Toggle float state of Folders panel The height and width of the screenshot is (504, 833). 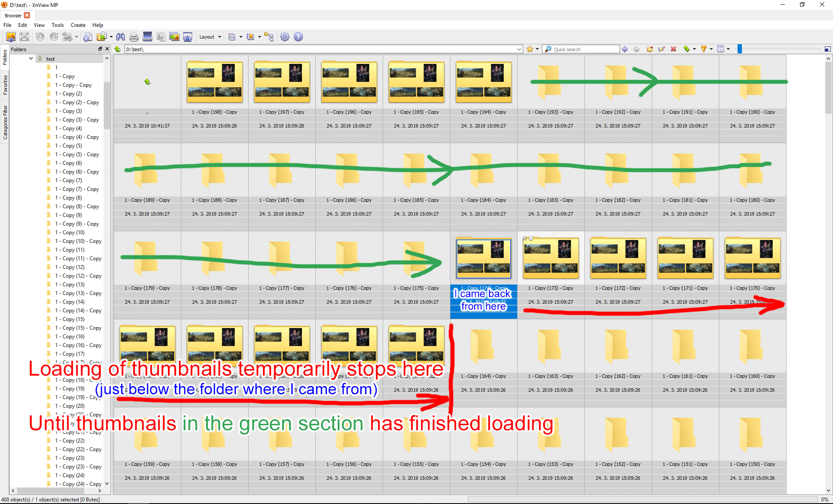(x=100, y=49)
